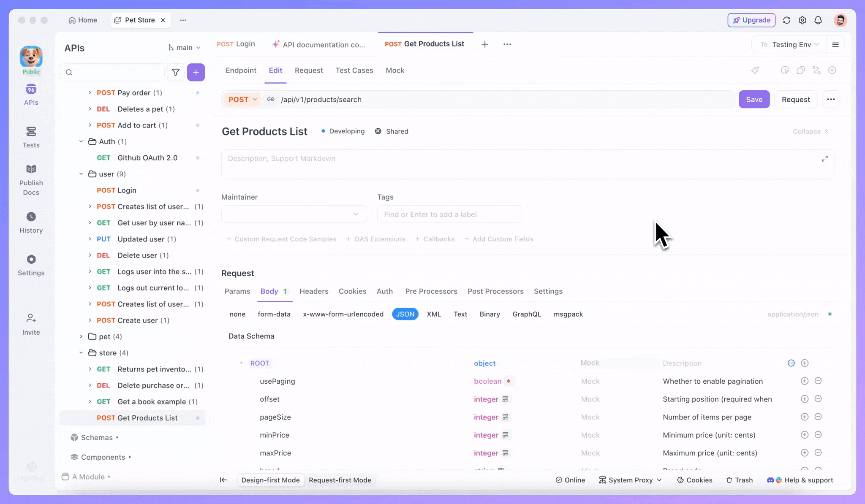Open Publish Docs from the sidebar
The height and width of the screenshot is (504, 865).
[x=31, y=177]
